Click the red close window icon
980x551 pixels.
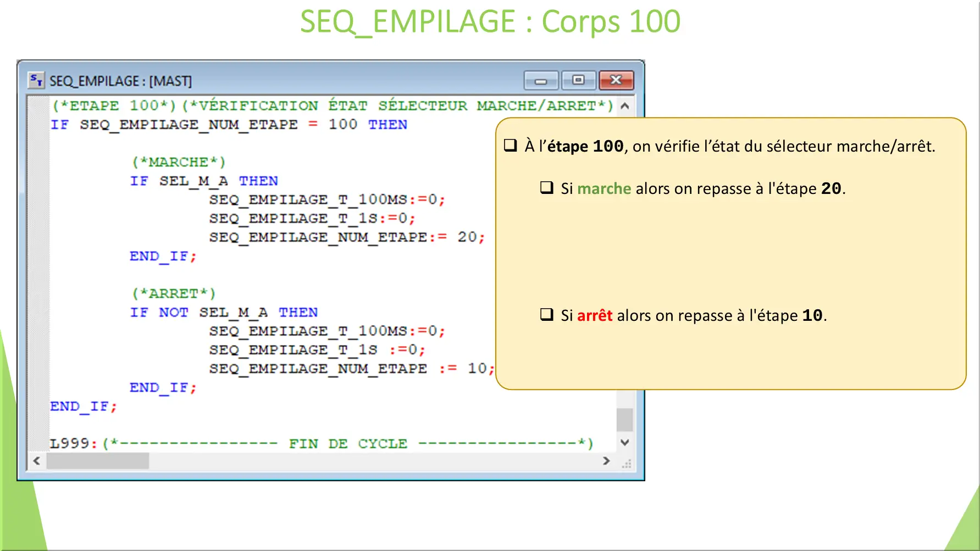(615, 80)
